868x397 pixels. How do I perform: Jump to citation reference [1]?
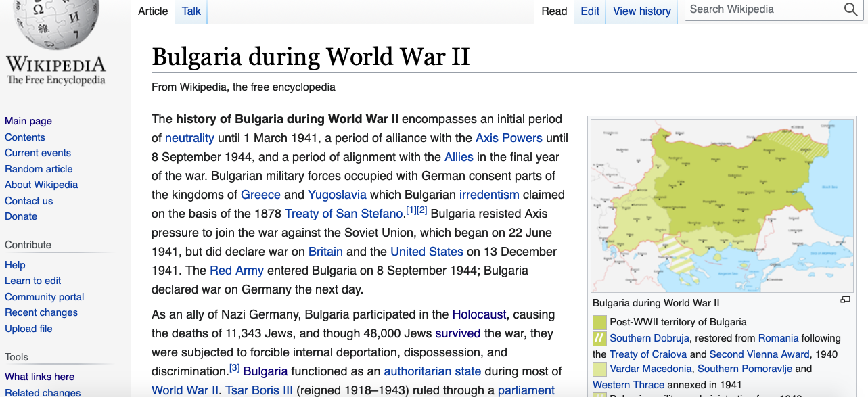point(411,210)
